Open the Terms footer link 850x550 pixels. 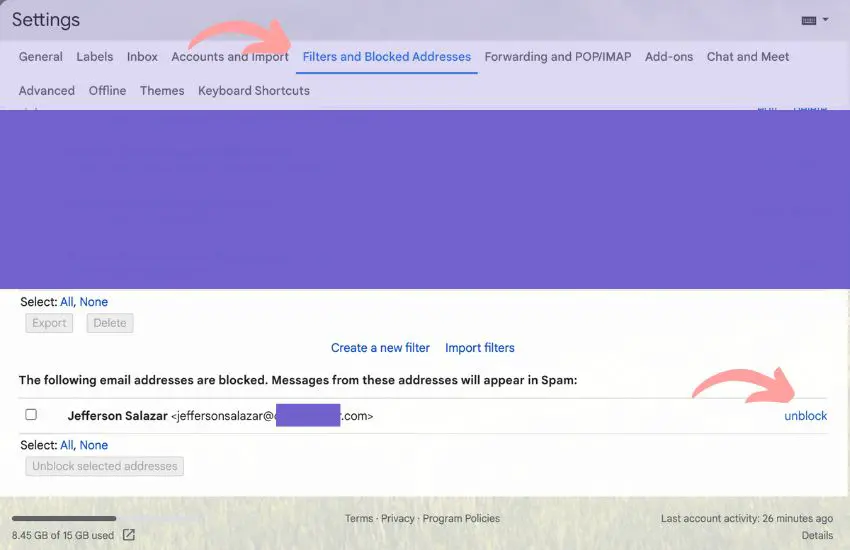coord(359,519)
